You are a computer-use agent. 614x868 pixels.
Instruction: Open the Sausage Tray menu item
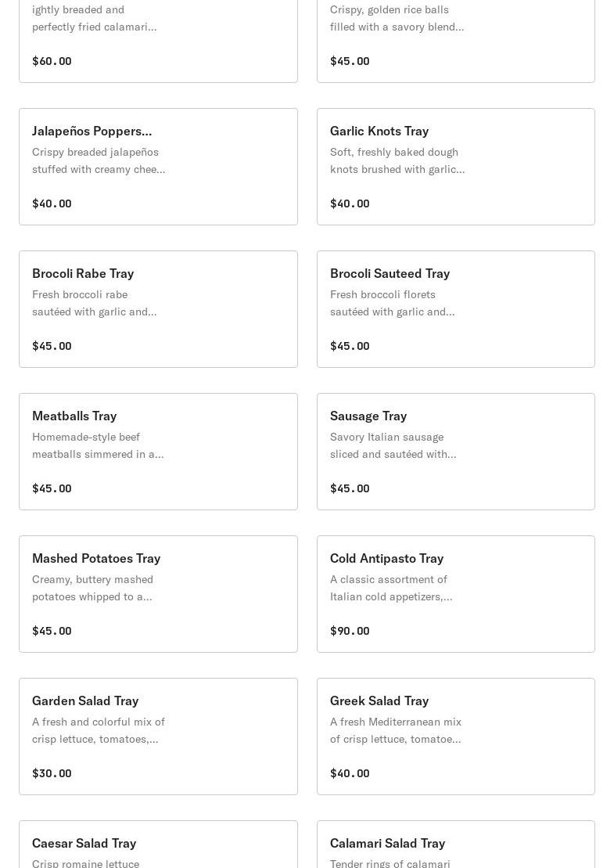pyautogui.click(x=455, y=451)
